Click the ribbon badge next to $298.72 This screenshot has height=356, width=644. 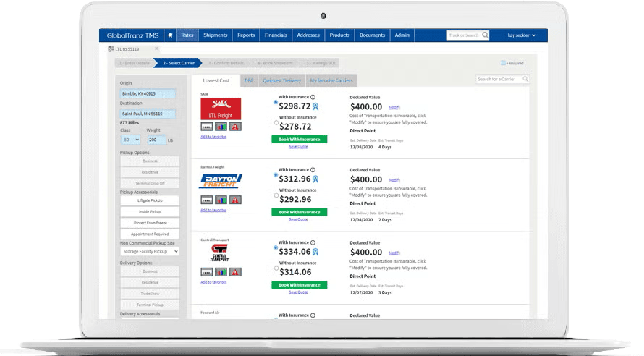tap(315, 106)
